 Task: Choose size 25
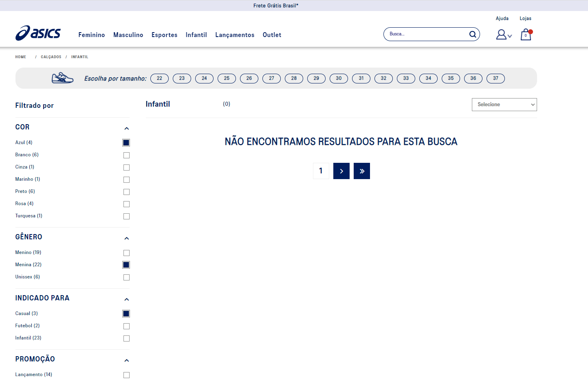tap(227, 79)
